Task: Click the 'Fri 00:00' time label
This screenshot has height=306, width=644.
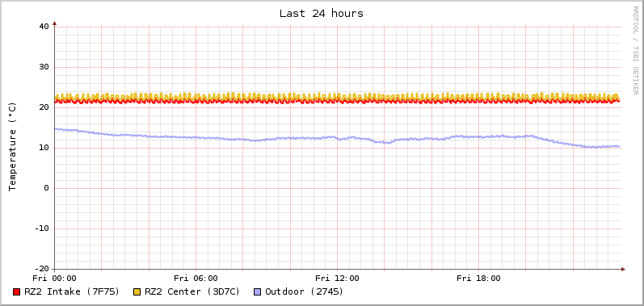Action: (55, 278)
